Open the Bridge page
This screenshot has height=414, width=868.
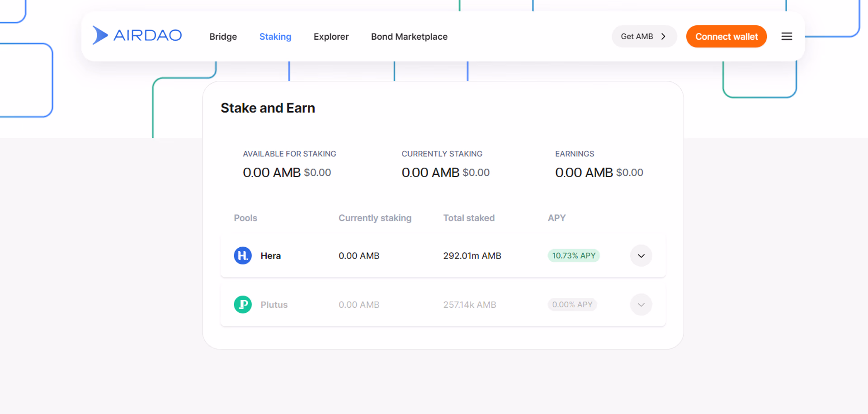tap(223, 37)
